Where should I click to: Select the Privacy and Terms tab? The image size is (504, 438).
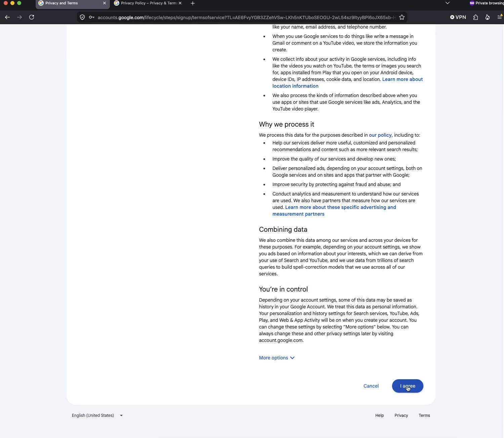[x=73, y=3]
